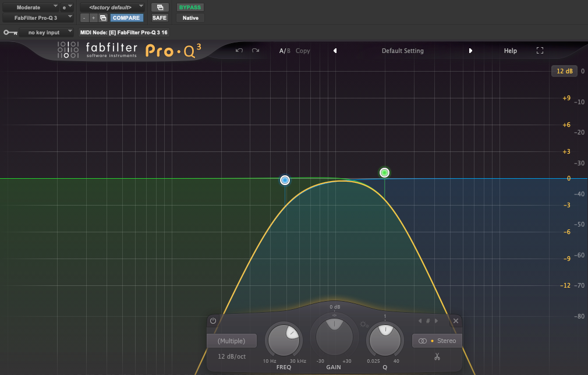Toggle full screen mode icon
Screen dimensions: 588x375
540,51
